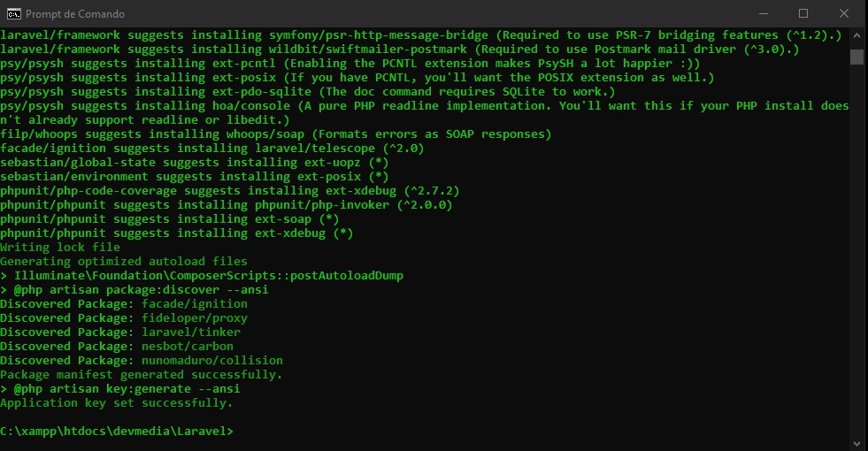Click the Command Prompt icon in title bar

pyautogui.click(x=13, y=13)
